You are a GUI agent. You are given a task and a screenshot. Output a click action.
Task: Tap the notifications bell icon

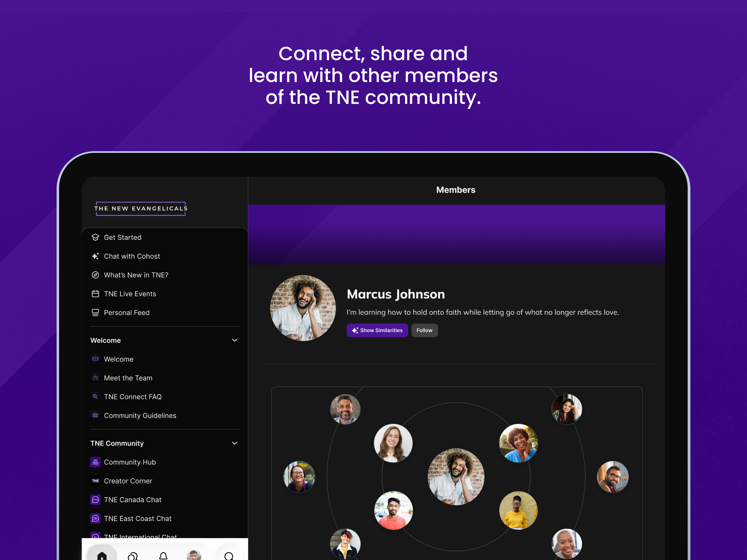(x=164, y=556)
